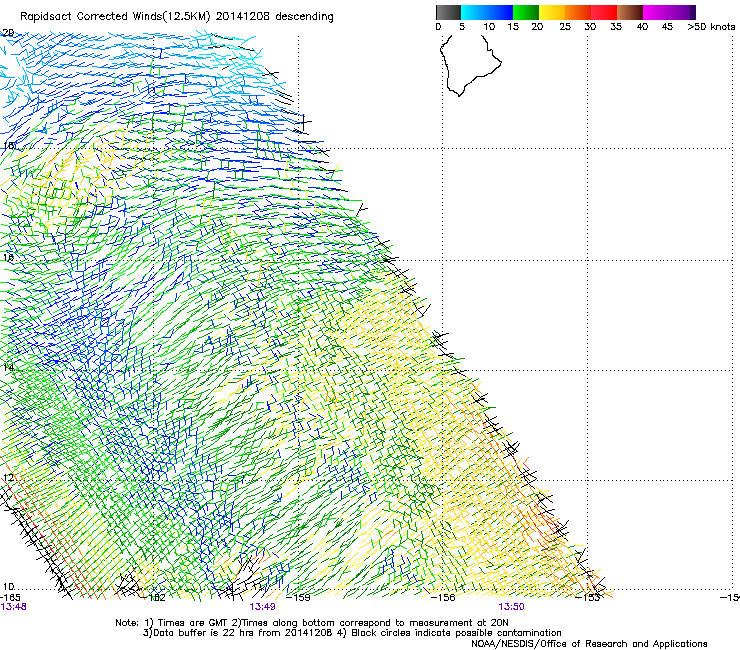Click the 13:48 swath time label
740x650 pixels.
pos(13,607)
